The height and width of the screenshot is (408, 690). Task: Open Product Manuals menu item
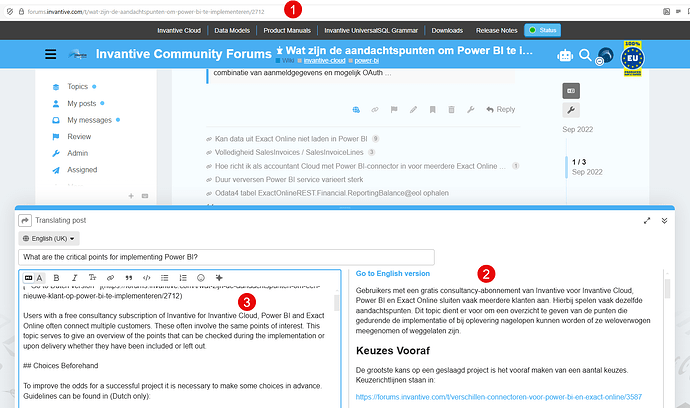coord(287,30)
